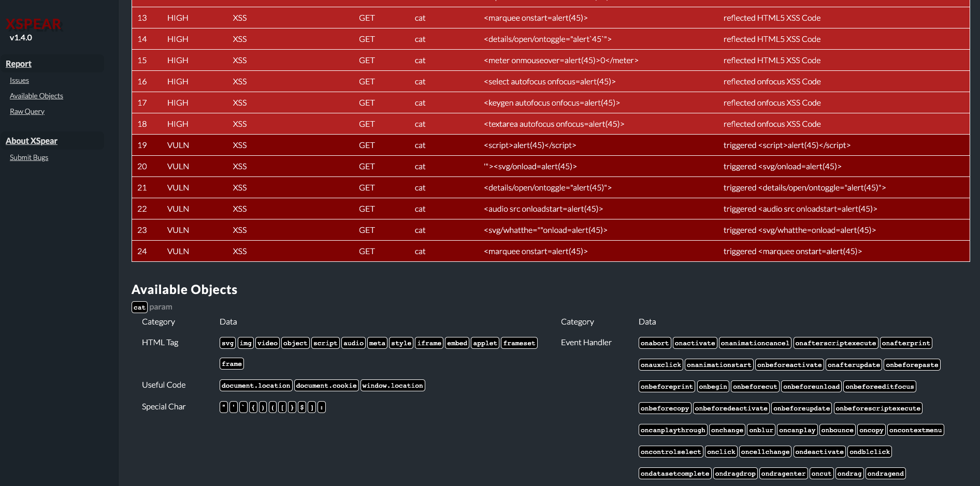Click the 'onbeforepaste' handler badge

tap(912, 365)
